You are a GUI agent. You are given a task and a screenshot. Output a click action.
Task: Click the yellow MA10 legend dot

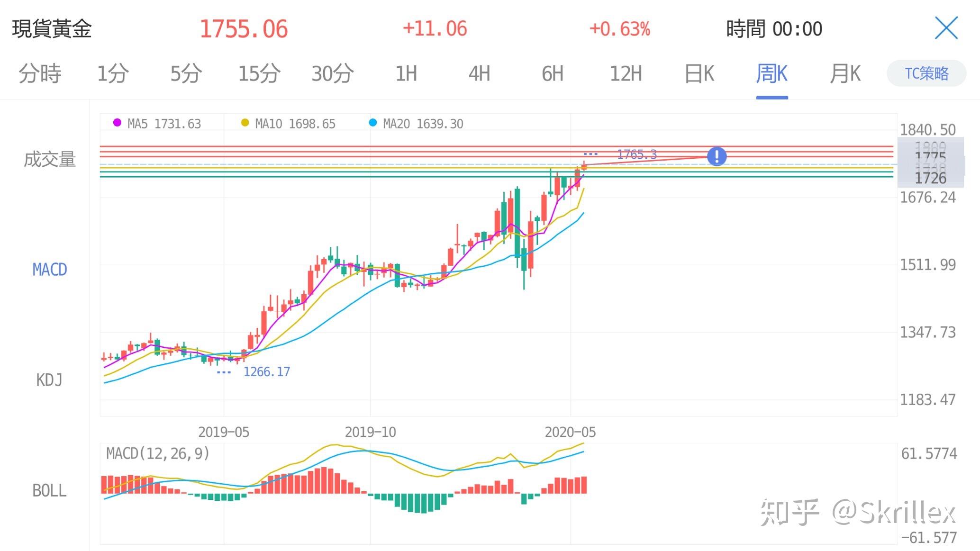pos(245,123)
